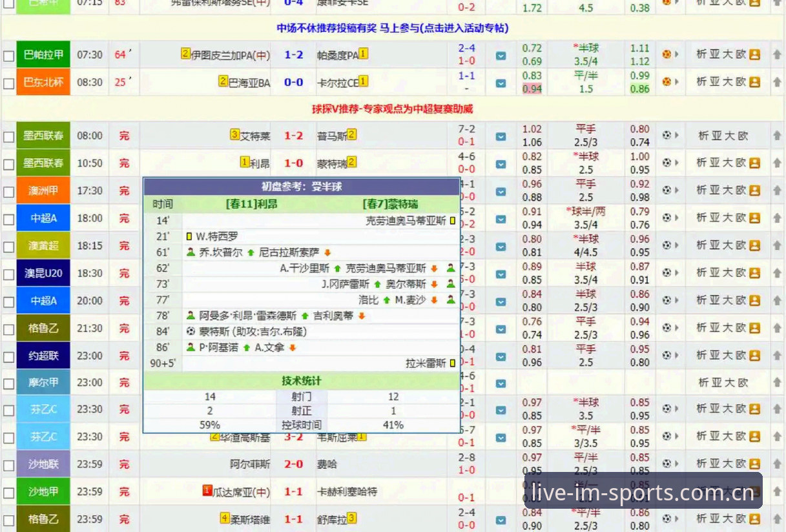Viewport: 786px width, 532px height.
Task: Open the 亚 handicap link in the 巴东北杯 row
Action: point(716,82)
